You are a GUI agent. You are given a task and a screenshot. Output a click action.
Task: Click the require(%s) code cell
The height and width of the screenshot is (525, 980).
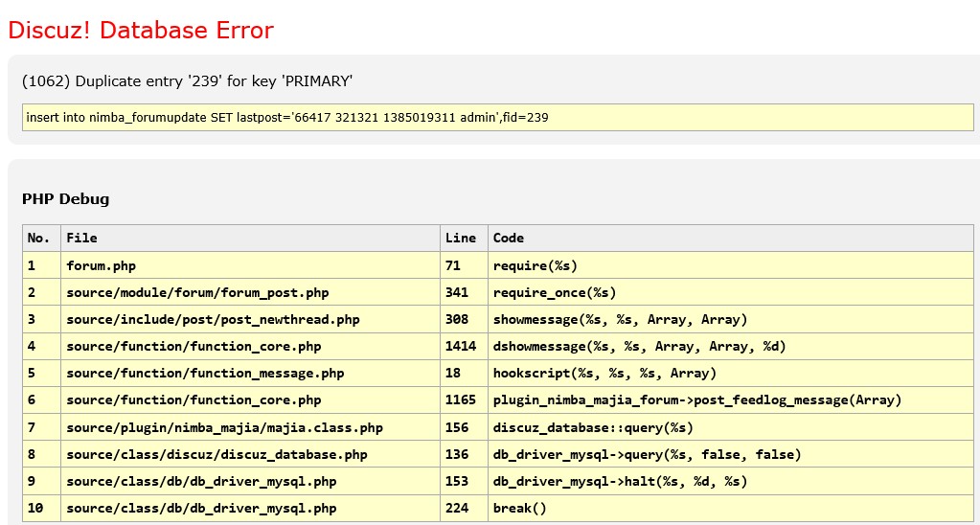[x=535, y=265]
